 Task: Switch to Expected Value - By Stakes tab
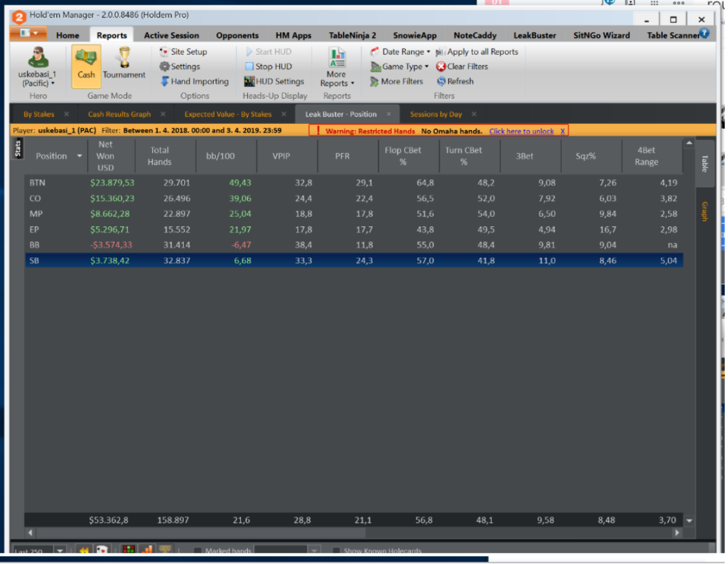(228, 114)
